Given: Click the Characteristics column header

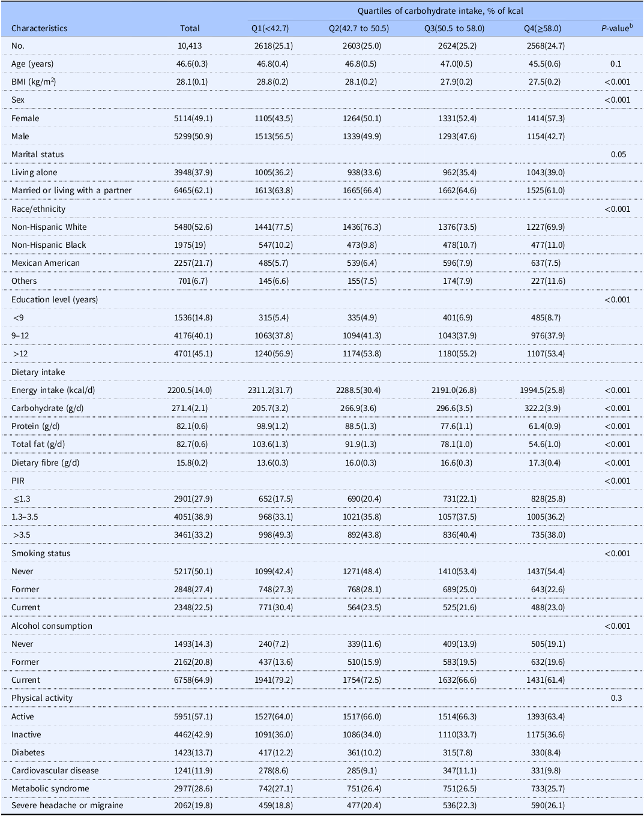Looking at the screenshot, I should tap(39, 28).
